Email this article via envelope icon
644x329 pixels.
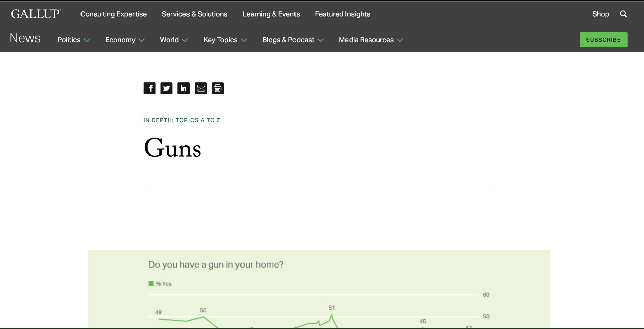click(x=201, y=88)
